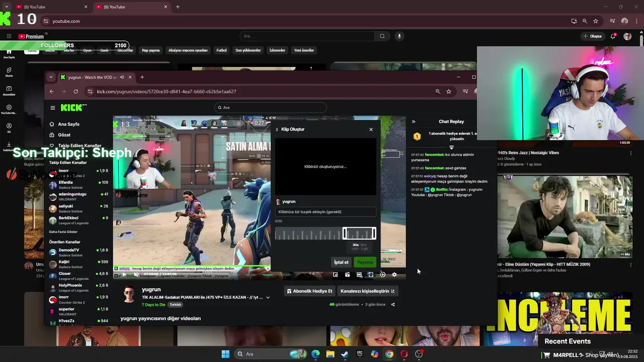644x362 pixels.
Task: Collapse the Chat Replay panel
Action: [414, 122]
